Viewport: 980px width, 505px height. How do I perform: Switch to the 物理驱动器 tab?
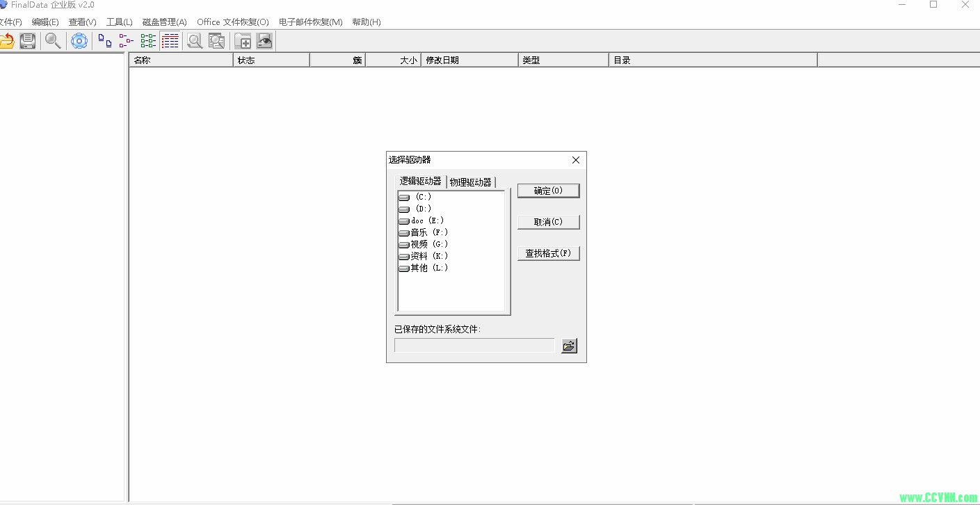click(471, 182)
